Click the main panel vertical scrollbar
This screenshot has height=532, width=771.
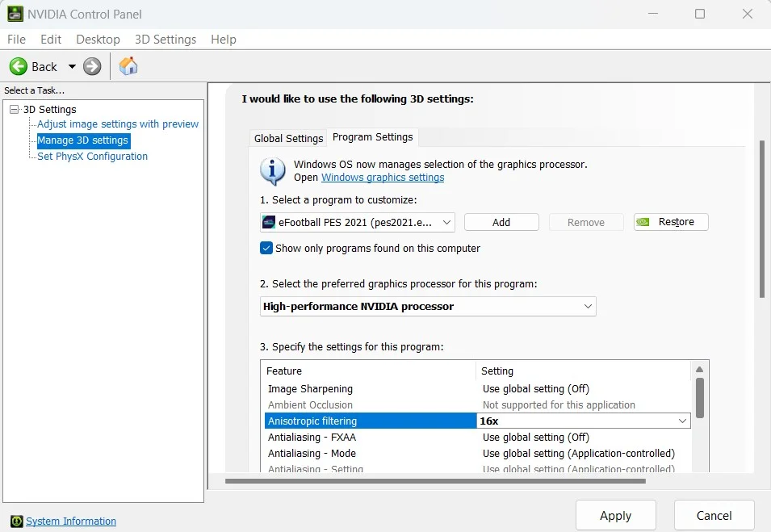761,219
